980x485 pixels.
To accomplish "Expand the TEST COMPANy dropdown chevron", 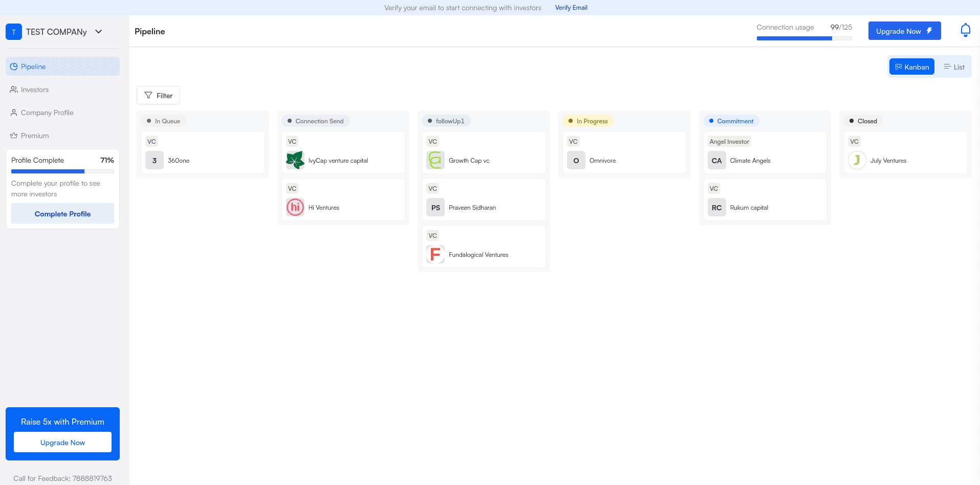I will tap(99, 32).
